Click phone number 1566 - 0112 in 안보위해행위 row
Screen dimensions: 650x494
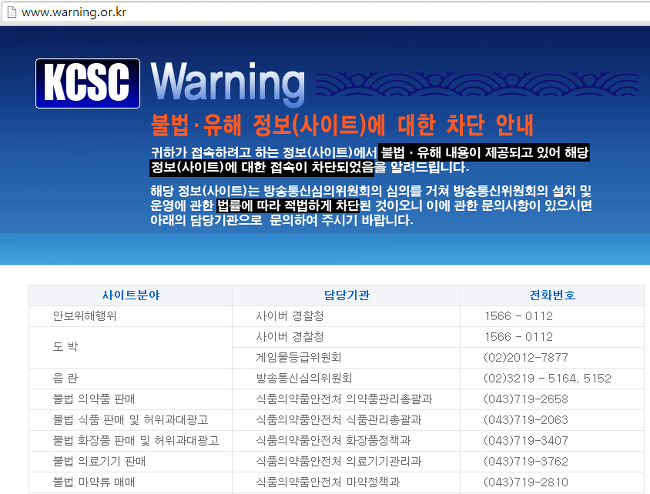[519, 316]
